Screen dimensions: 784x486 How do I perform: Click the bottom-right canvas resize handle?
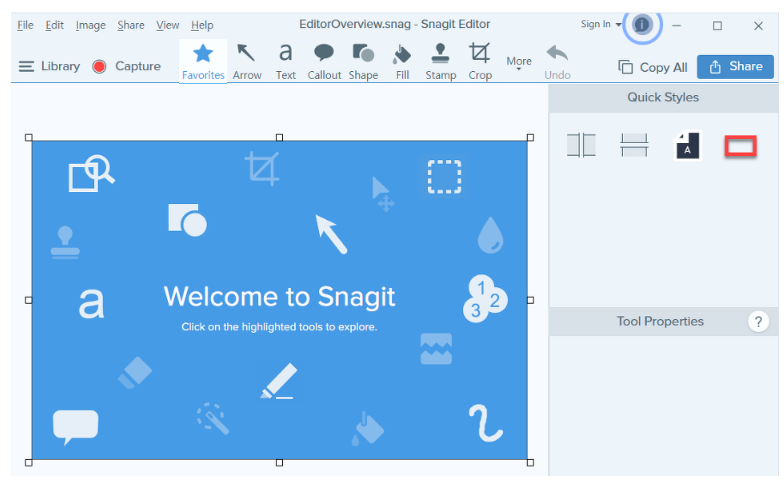[x=530, y=463]
